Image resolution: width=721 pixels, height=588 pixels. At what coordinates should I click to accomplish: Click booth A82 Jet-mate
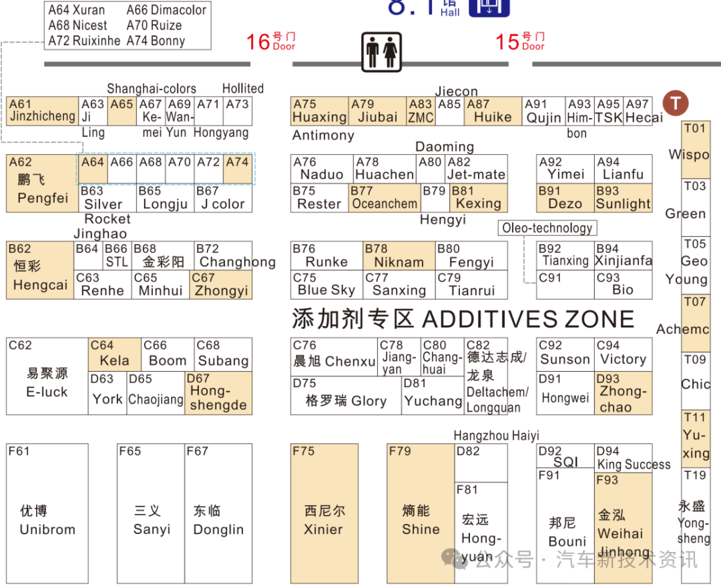coord(477,169)
